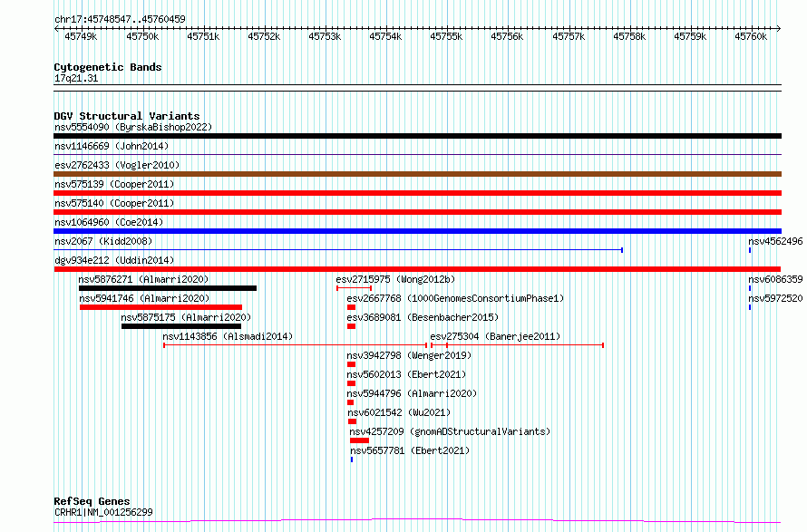Open variant nsv1146669 (John2014) label
Screen dimensions: 807x532
point(112,146)
